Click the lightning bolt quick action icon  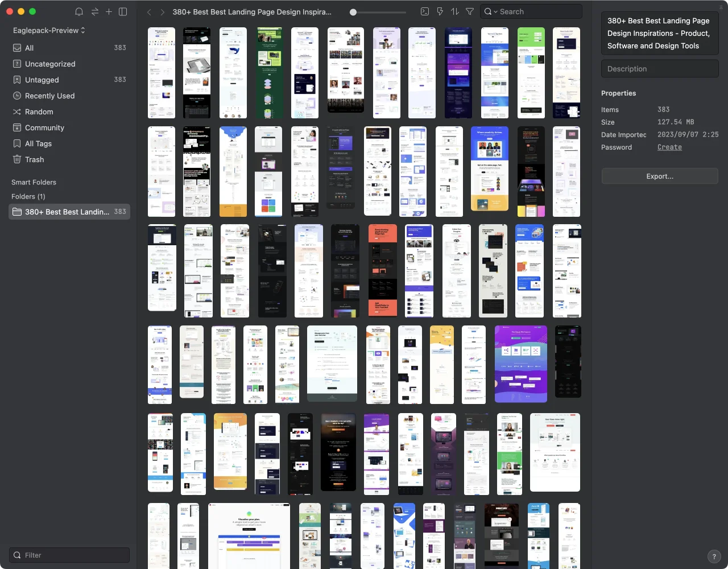440,11
